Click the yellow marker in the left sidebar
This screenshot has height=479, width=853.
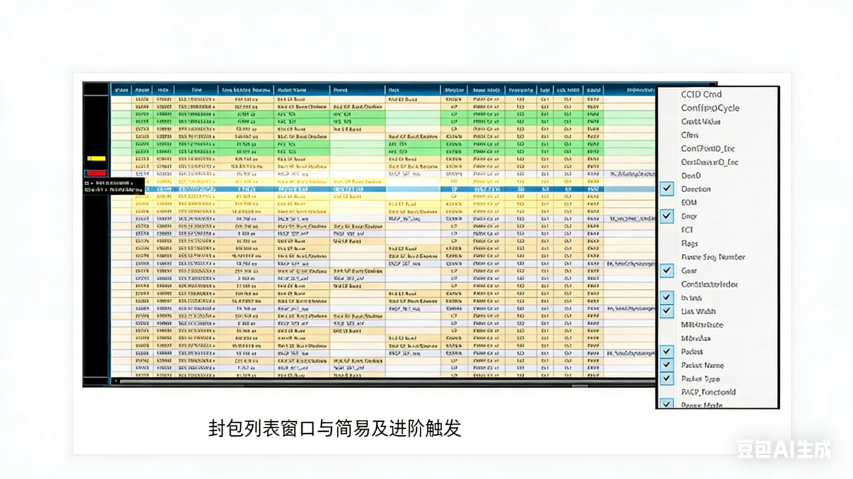coord(96,159)
